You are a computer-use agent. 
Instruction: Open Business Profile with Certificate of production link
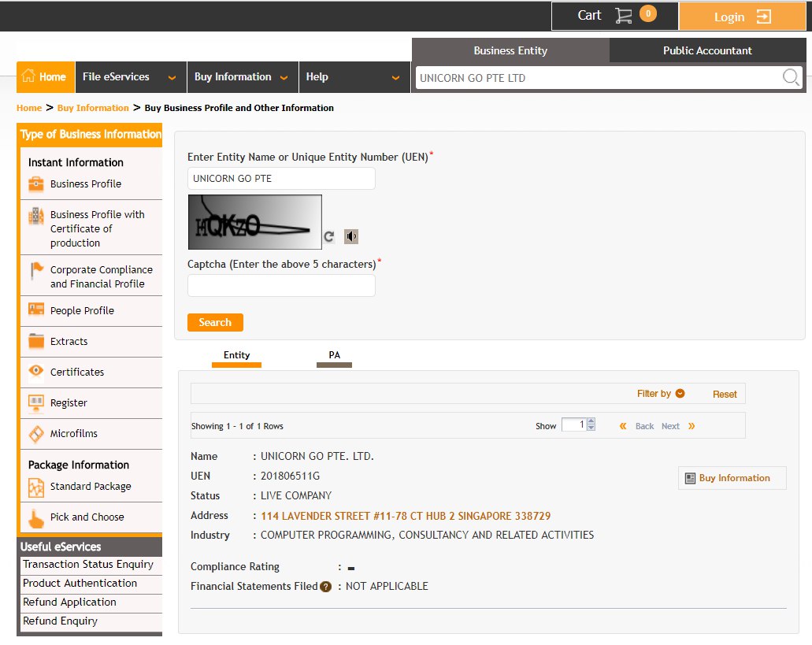98,228
